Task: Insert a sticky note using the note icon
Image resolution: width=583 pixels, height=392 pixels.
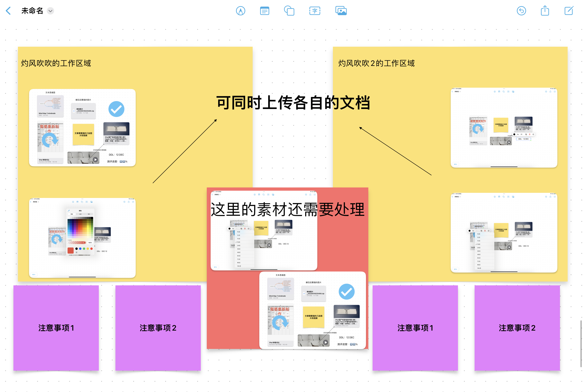Action: pos(264,11)
